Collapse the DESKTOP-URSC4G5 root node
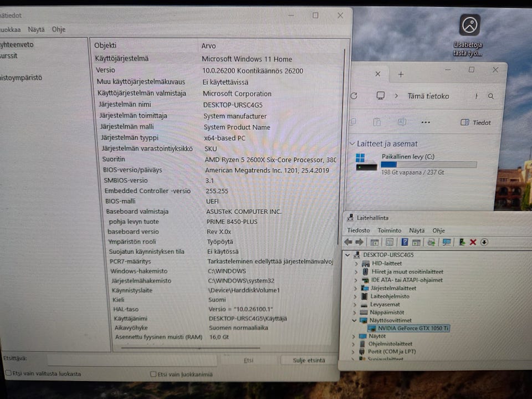This screenshot has height=399, width=532. (347, 254)
